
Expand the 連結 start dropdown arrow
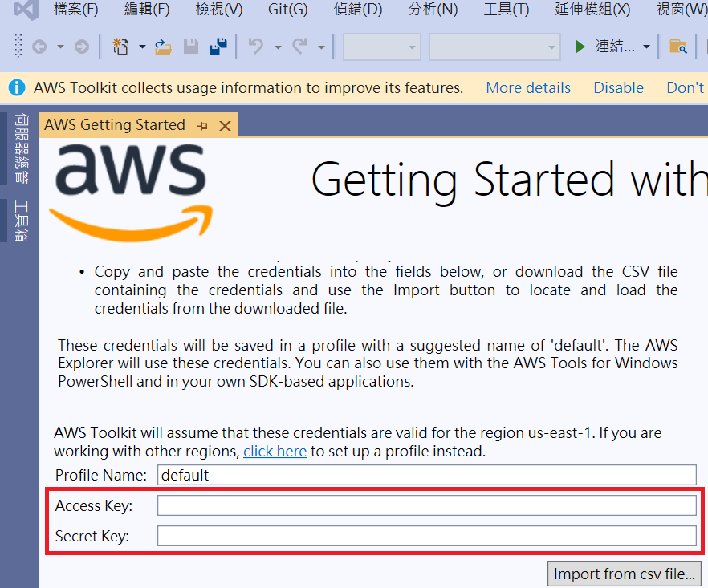coord(646,47)
